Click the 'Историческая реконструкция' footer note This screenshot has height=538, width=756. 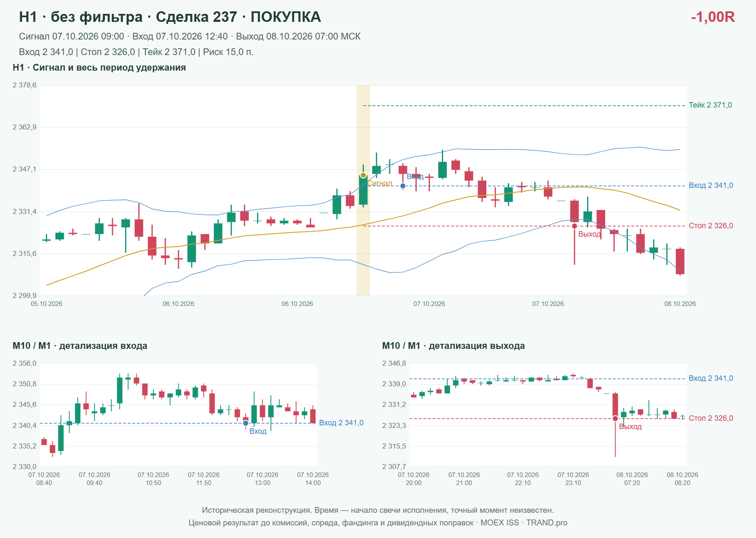(378, 510)
